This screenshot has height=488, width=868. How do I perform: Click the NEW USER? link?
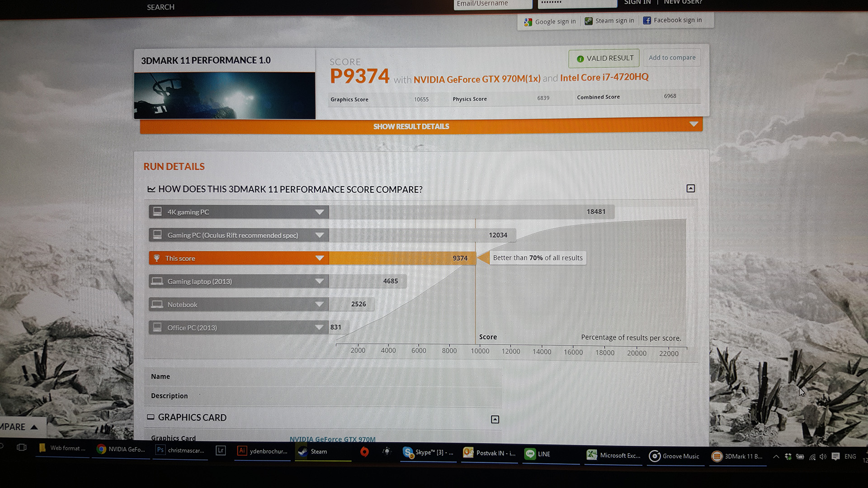click(x=683, y=2)
